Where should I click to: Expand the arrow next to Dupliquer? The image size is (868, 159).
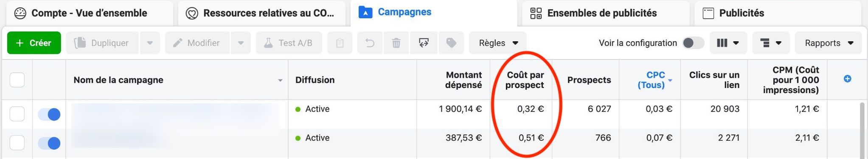click(150, 43)
